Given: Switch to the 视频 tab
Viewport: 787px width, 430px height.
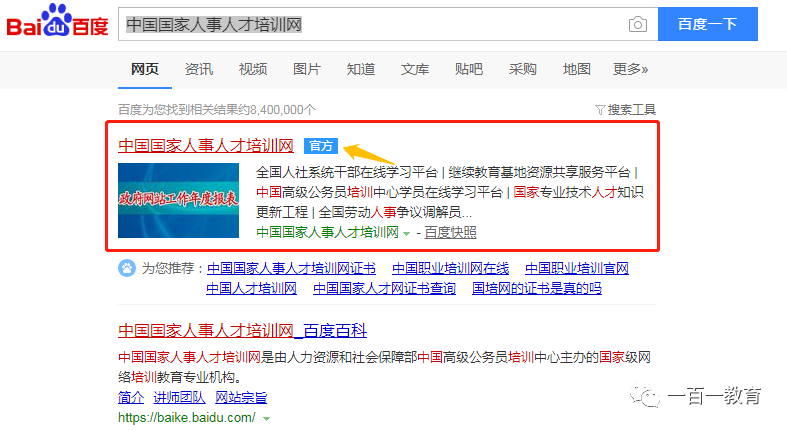Looking at the screenshot, I should click(x=252, y=69).
